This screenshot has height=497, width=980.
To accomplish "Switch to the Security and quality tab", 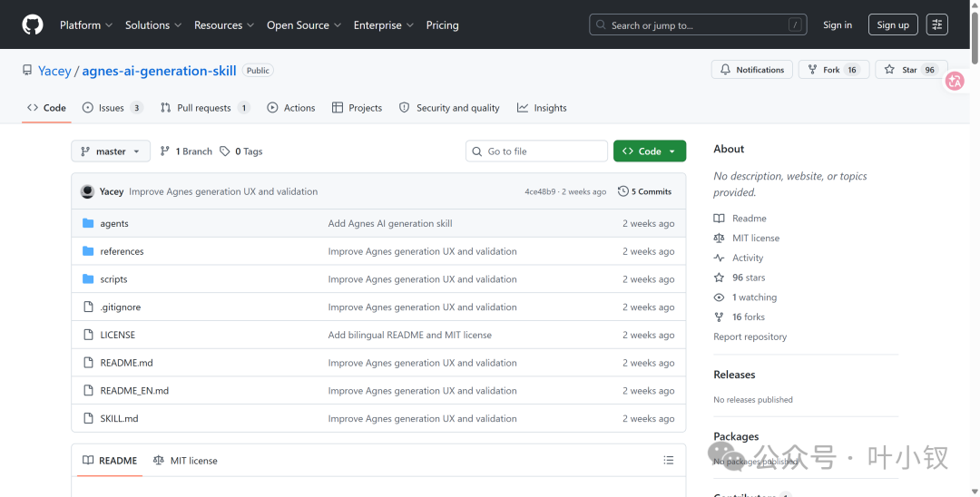I will [x=449, y=107].
